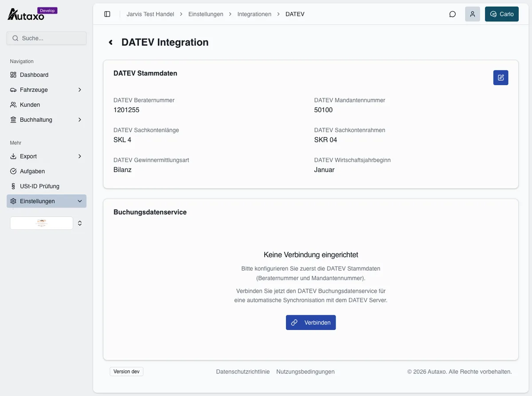This screenshot has height=396, width=532.
Task: Click the link icon in the Verbinden button
Action: [294, 322]
